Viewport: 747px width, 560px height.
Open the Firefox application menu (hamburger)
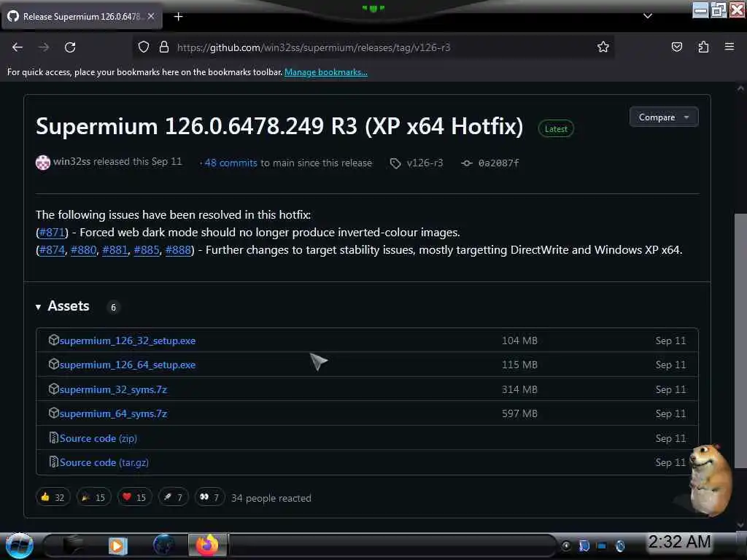click(729, 47)
